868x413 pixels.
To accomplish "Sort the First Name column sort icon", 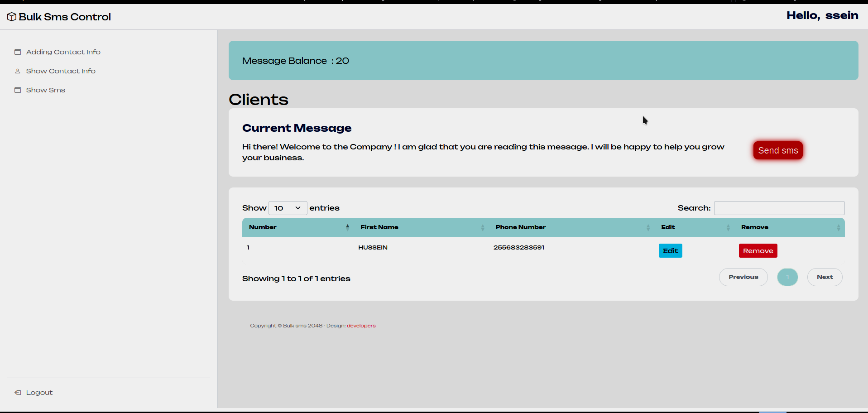I will [482, 227].
